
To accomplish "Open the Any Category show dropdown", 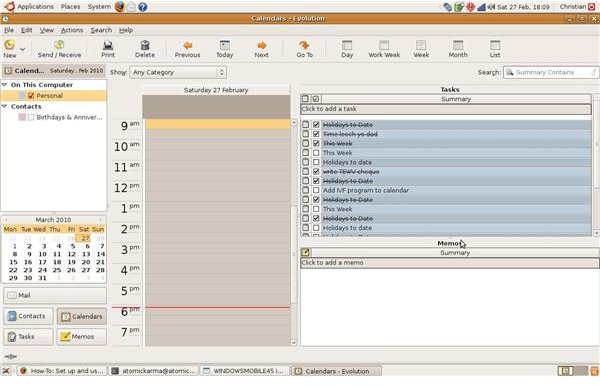I will coord(178,72).
